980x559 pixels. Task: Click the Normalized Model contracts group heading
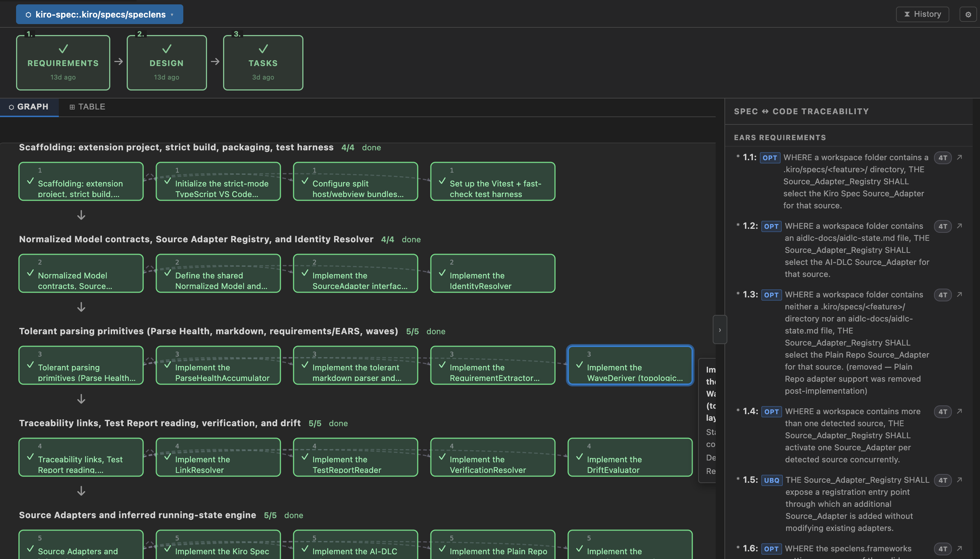tap(196, 239)
